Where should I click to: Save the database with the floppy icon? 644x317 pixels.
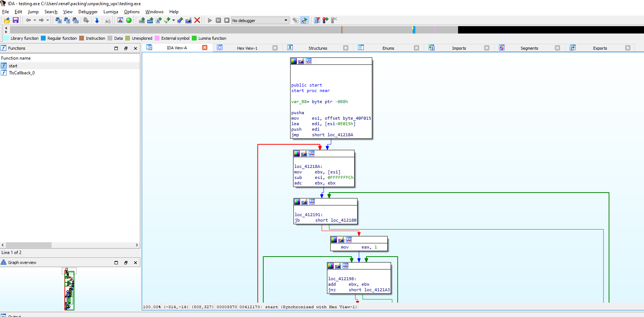point(15,20)
